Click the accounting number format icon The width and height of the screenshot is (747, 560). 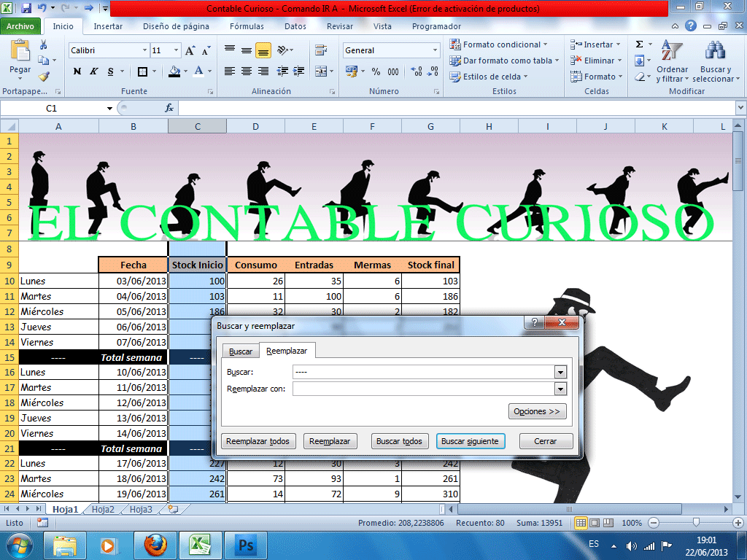[x=352, y=71]
